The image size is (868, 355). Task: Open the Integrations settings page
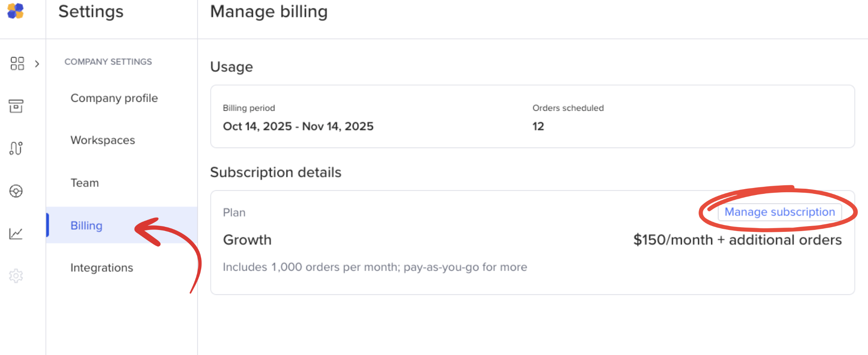[x=102, y=268]
